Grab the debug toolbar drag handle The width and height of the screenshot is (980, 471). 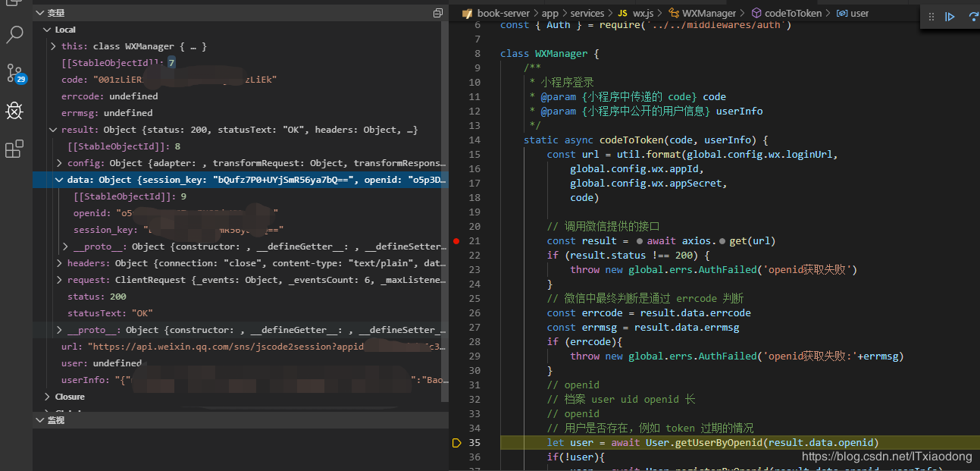point(931,17)
